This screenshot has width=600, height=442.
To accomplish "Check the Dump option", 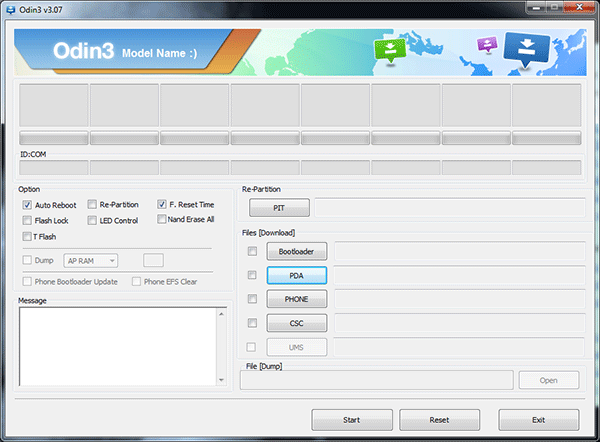I will 27,260.
